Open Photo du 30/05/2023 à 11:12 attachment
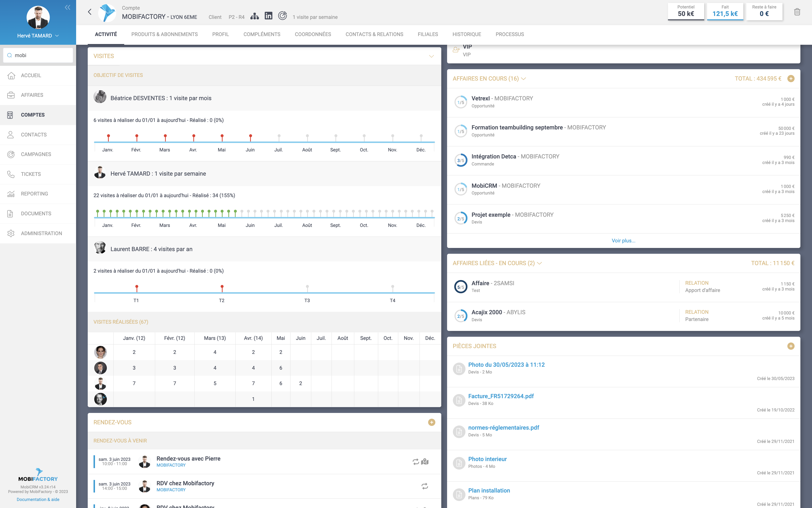 click(506, 365)
